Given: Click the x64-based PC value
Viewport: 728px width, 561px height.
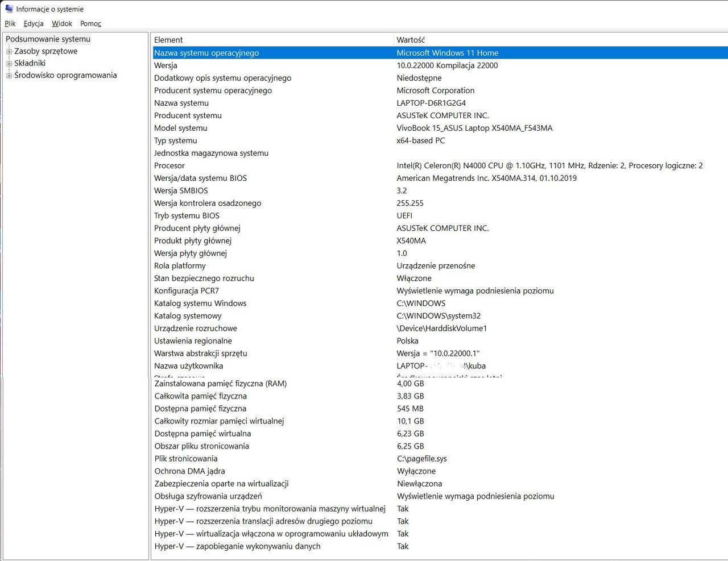Looking at the screenshot, I should (x=421, y=140).
